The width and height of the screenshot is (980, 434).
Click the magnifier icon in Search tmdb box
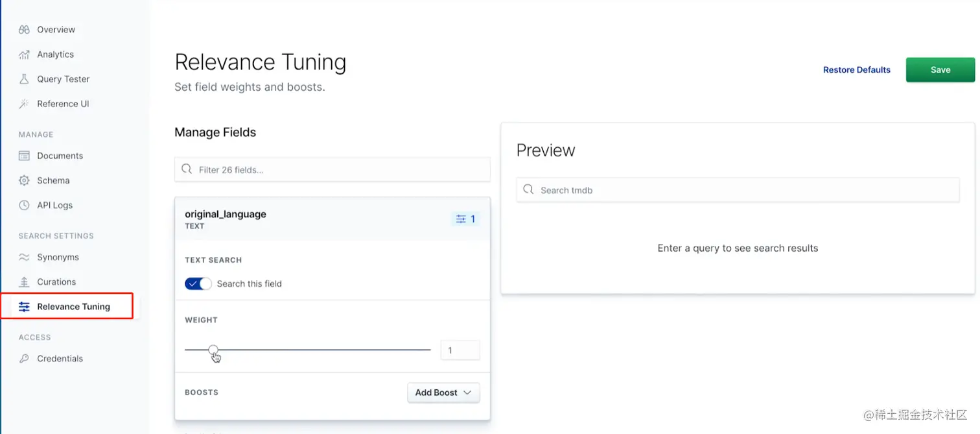pos(528,189)
